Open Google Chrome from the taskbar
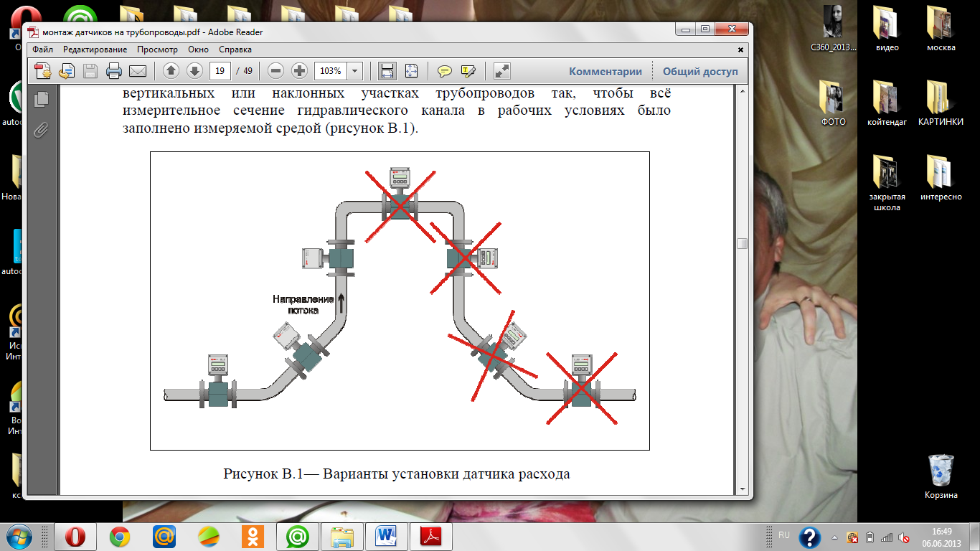The height and width of the screenshot is (551, 980). (x=119, y=537)
